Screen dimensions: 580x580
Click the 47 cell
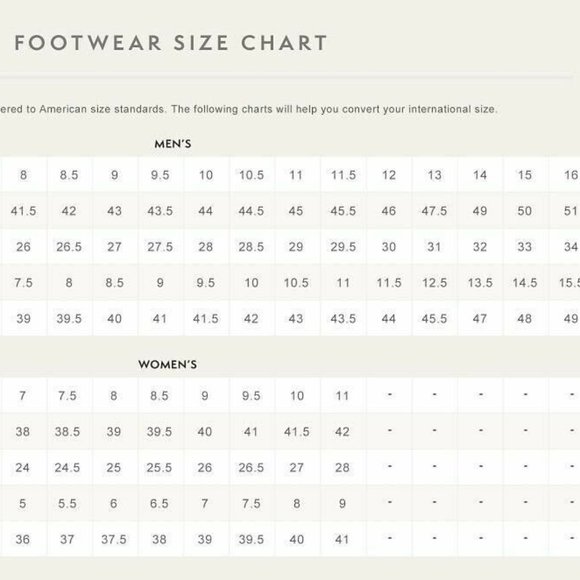[x=480, y=318]
